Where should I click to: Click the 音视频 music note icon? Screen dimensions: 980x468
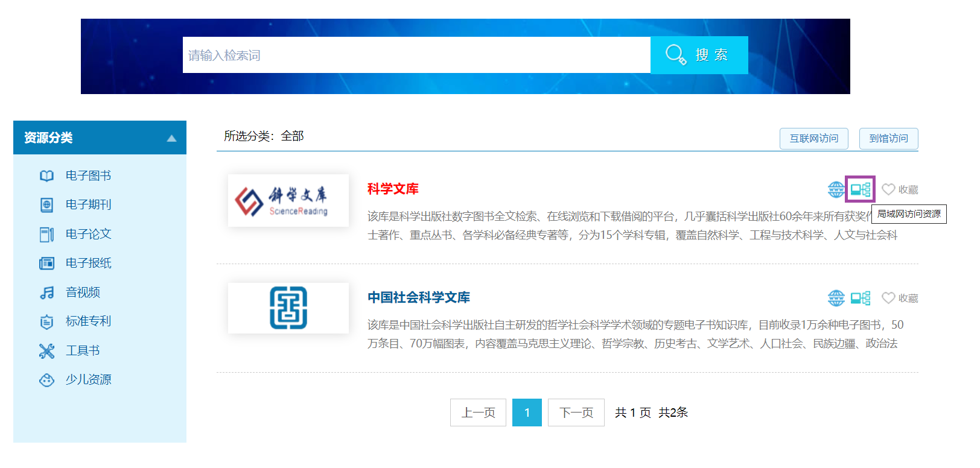point(46,292)
